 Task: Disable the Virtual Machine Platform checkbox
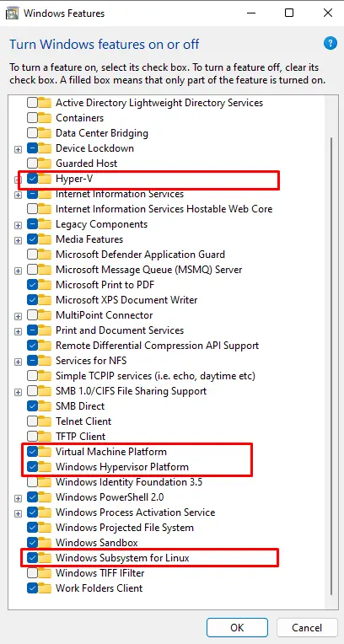coord(33,451)
